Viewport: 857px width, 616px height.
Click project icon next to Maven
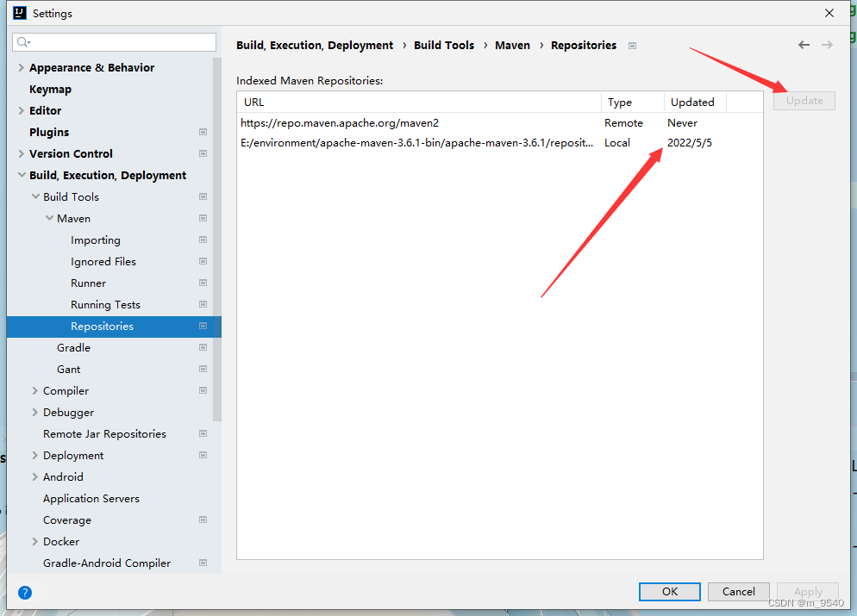(203, 219)
